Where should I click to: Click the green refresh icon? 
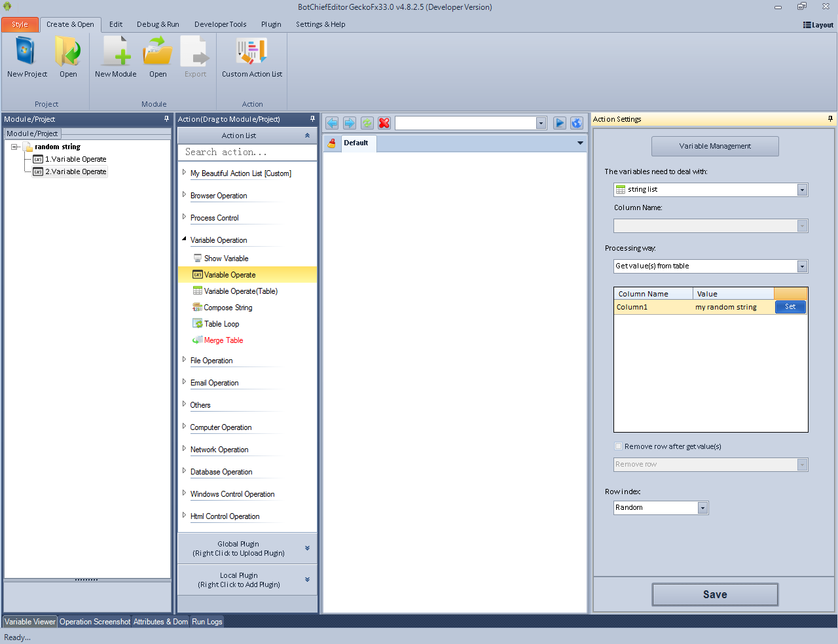(x=367, y=123)
